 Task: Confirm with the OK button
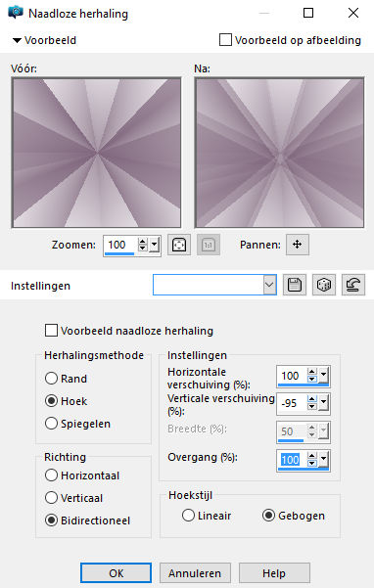pos(116,573)
